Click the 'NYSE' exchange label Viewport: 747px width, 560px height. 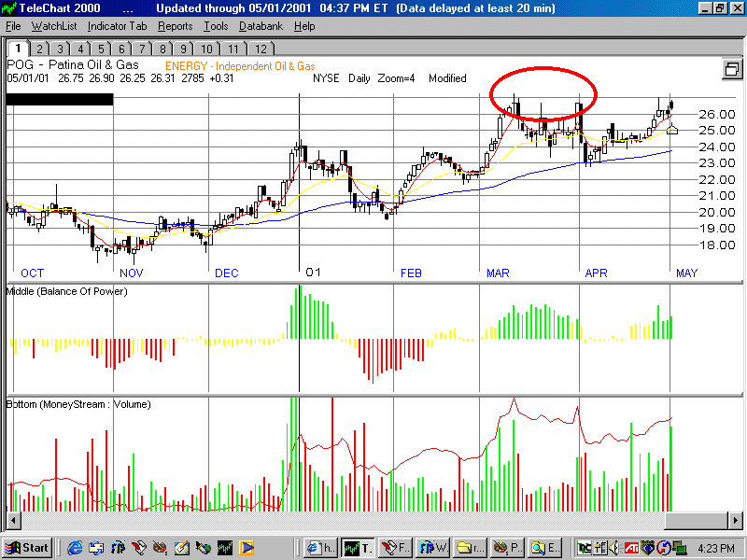[326, 78]
